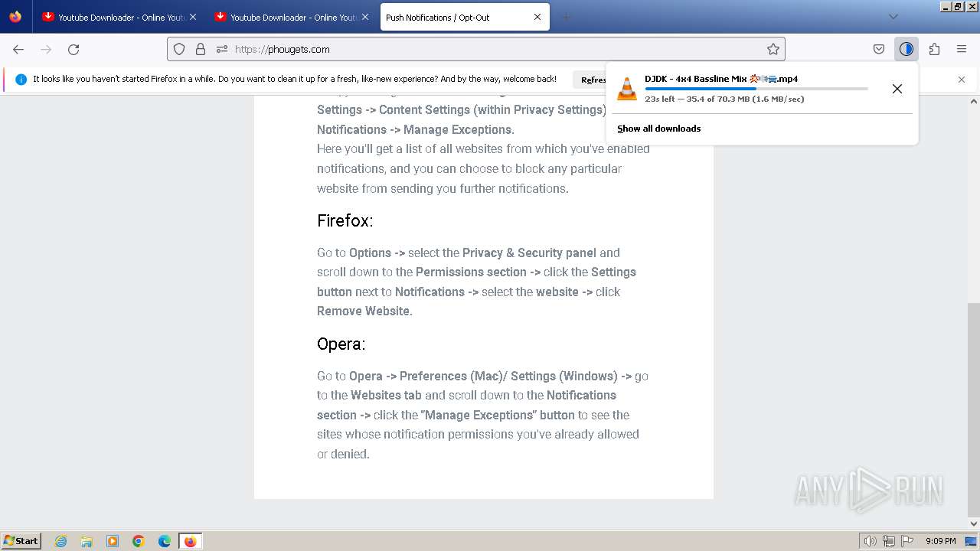
Task: Bookmark this page with the star
Action: click(773, 49)
